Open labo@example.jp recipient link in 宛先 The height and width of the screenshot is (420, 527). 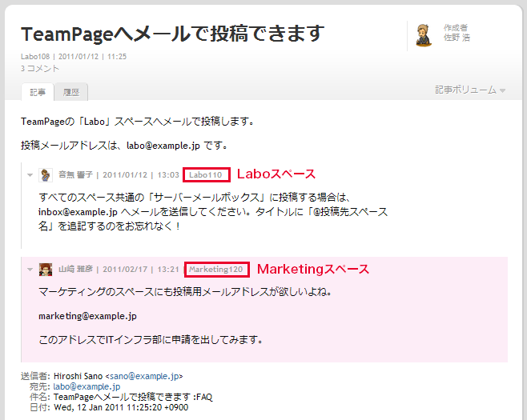tap(86, 386)
